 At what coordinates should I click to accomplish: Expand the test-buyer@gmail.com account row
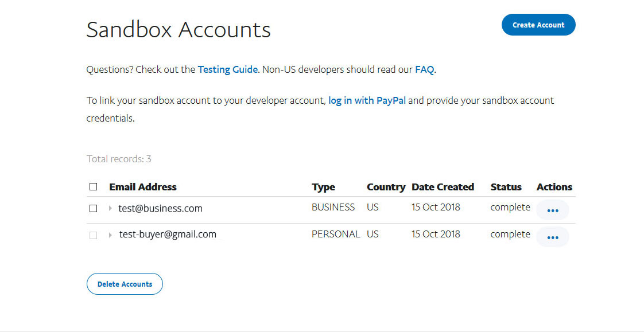pos(110,235)
